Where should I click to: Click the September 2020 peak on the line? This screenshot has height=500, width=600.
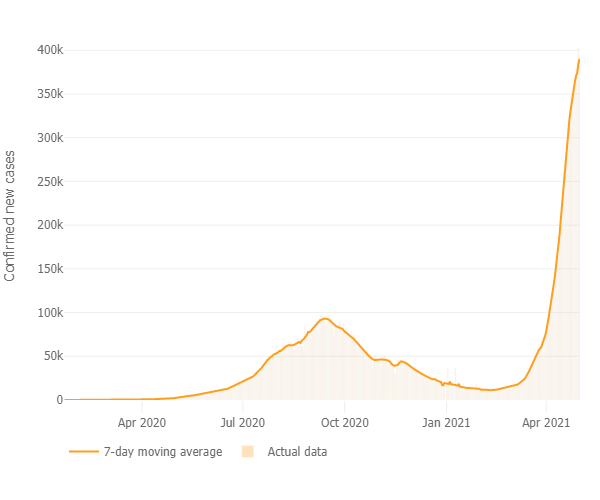click(x=325, y=318)
